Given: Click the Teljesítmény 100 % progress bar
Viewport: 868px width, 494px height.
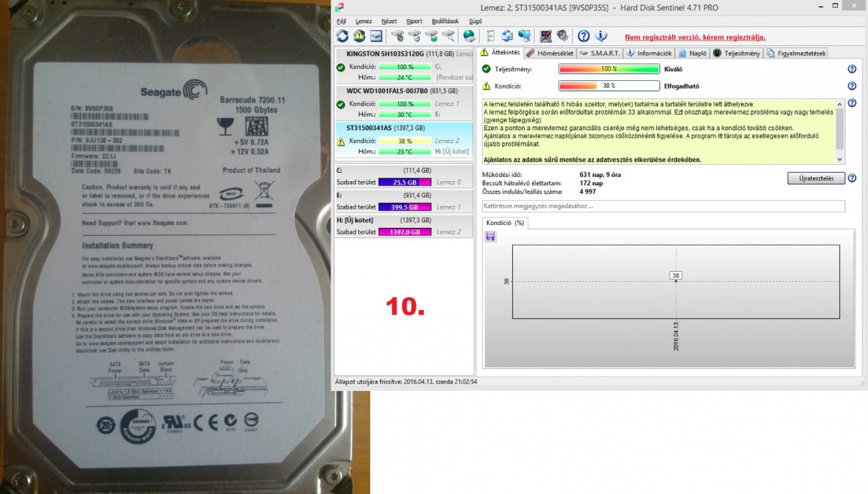Looking at the screenshot, I should [x=609, y=69].
